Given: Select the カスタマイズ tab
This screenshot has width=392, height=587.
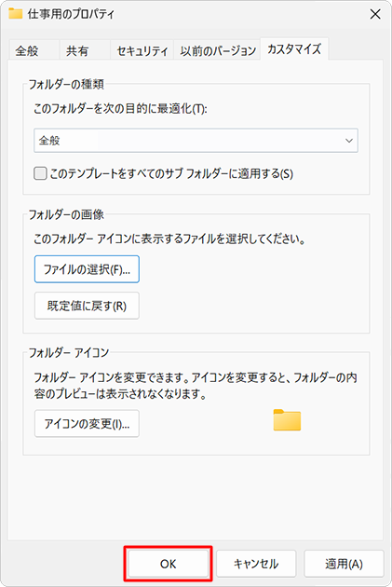Looking at the screenshot, I should (294, 49).
